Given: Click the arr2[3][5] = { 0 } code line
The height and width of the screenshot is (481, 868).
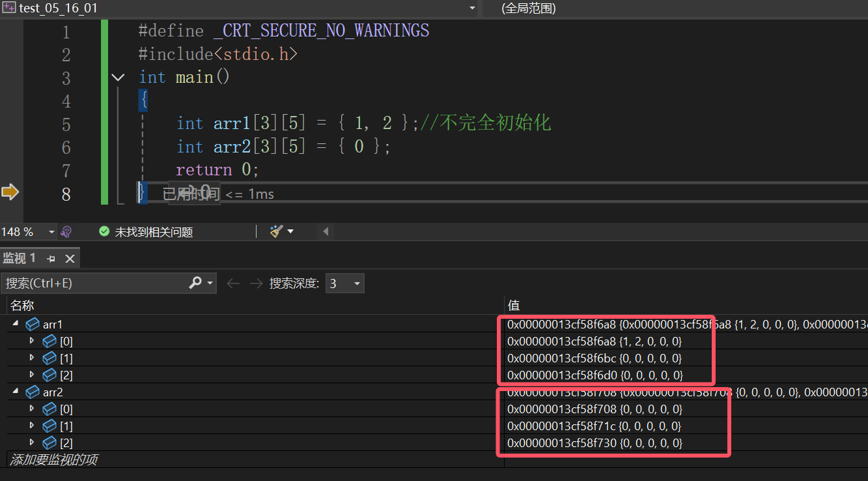Looking at the screenshot, I should coord(283,147).
